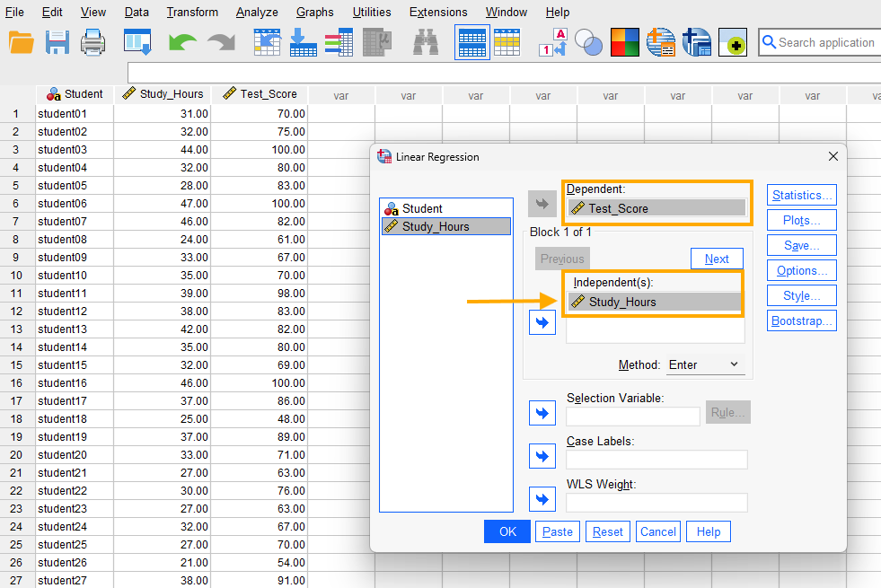Click Previous in the Block section
881x588 pixels.
562,259
